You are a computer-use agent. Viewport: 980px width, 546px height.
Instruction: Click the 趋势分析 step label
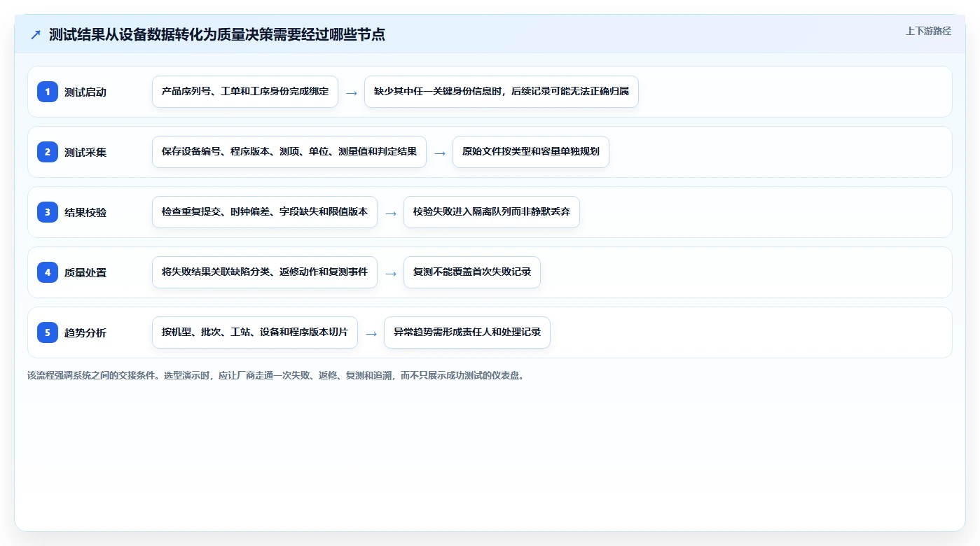(x=85, y=333)
